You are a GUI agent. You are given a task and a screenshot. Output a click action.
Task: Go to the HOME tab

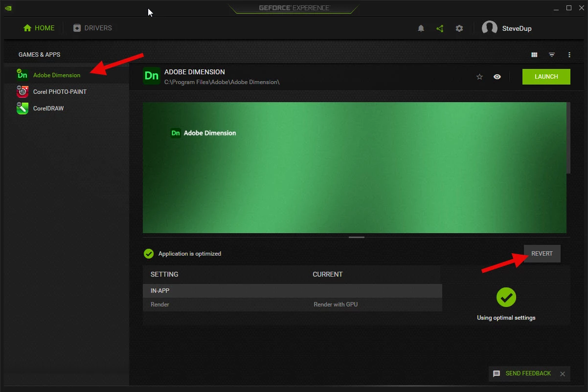[x=39, y=28]
